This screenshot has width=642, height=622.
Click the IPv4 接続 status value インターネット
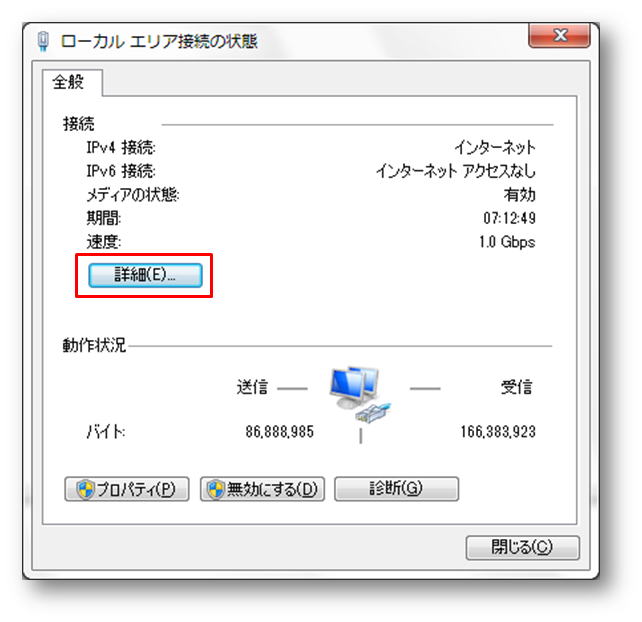[495, 147]
